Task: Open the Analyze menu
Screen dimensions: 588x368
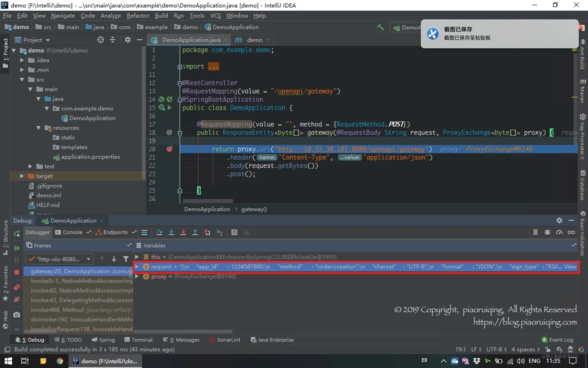Action: 110,16
